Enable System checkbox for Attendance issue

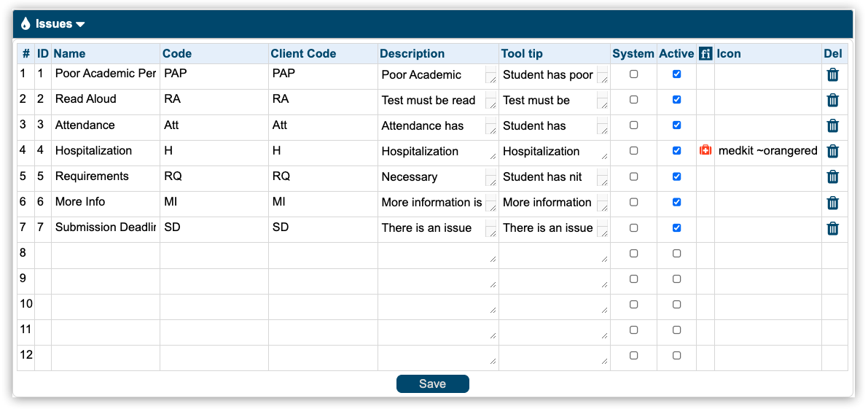[x=633, y=125]
